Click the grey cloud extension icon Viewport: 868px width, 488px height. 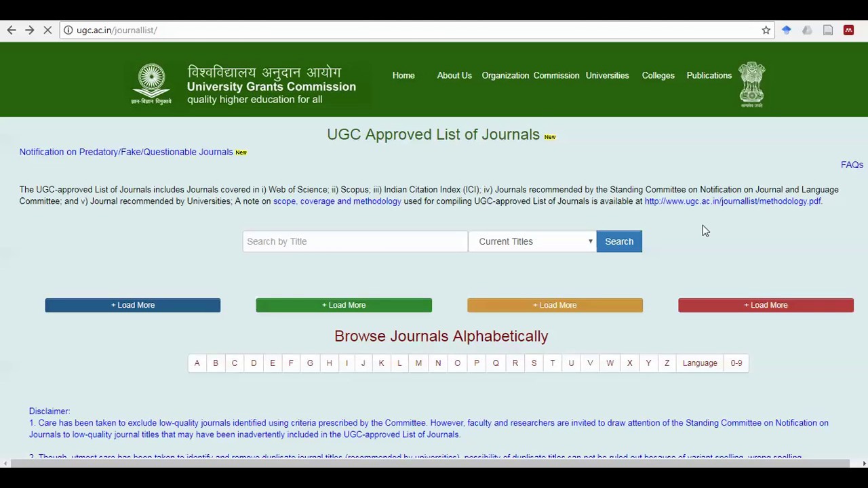tap(807, 30)
